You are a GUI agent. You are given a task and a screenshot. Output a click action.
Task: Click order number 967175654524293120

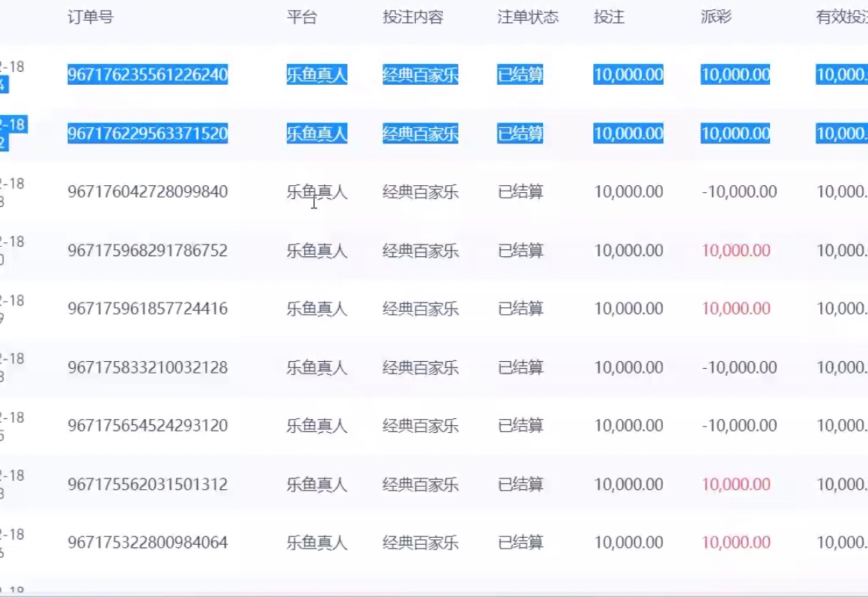147,426
